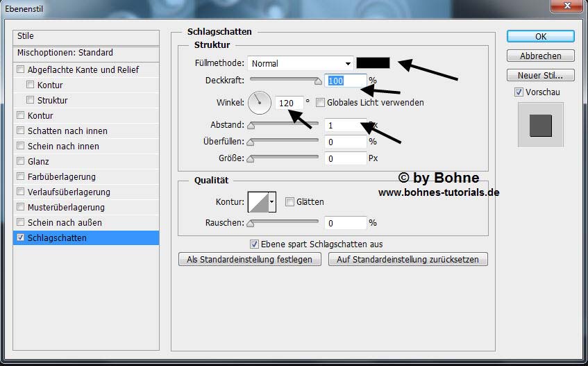Viewport: 588px width, 366px height.
Task: Click the Abbrechen button
Action: pyautogui.click(x=540, y=56)
